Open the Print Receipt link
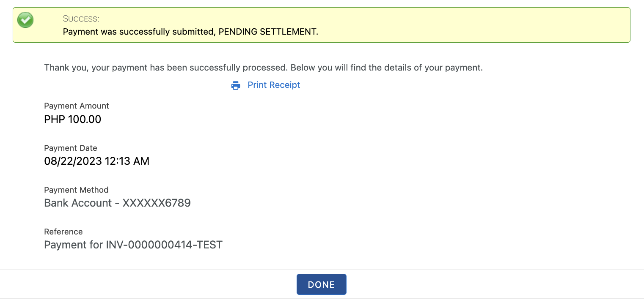Screen dimensions: 644x308 (x=273, y=85)
